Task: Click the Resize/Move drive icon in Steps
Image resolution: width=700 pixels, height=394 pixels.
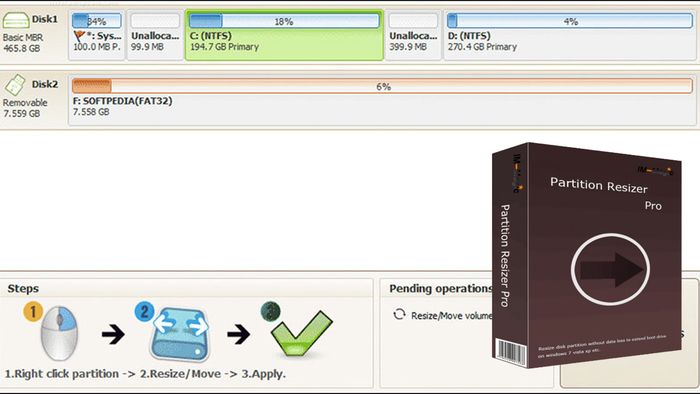Action: (x=179, y=334)
